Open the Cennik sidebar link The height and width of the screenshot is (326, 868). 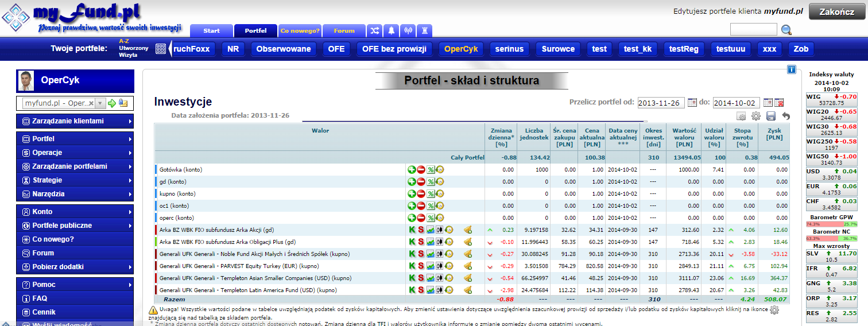[75, 312]
